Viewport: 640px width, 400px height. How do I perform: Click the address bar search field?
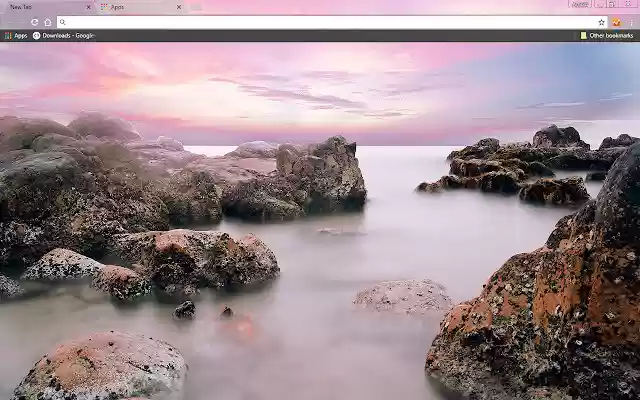coord(331,22)
